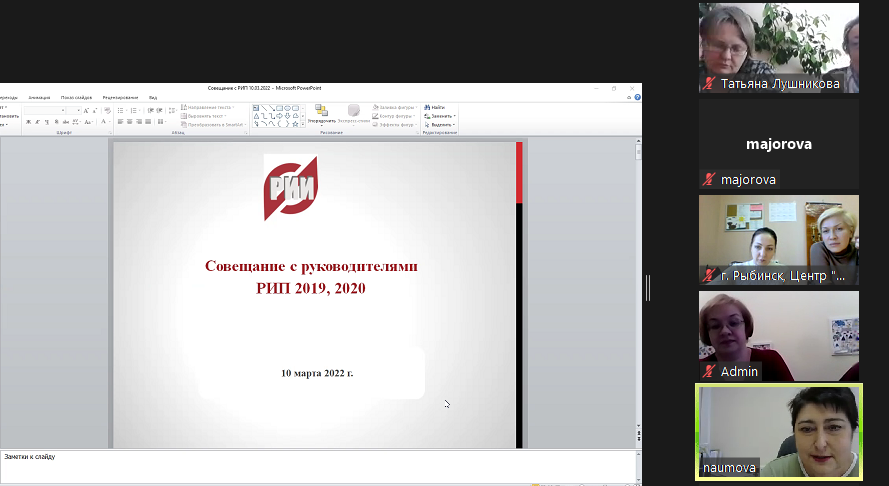Open View (Вид) ribbon tab

pyautogui.click(x=153, y=98)
